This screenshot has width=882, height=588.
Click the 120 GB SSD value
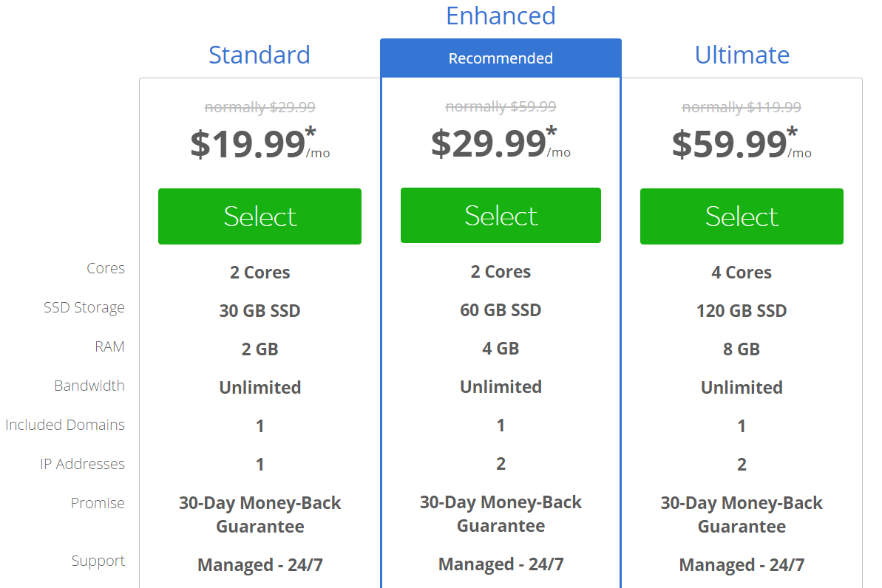click(742, 311)
